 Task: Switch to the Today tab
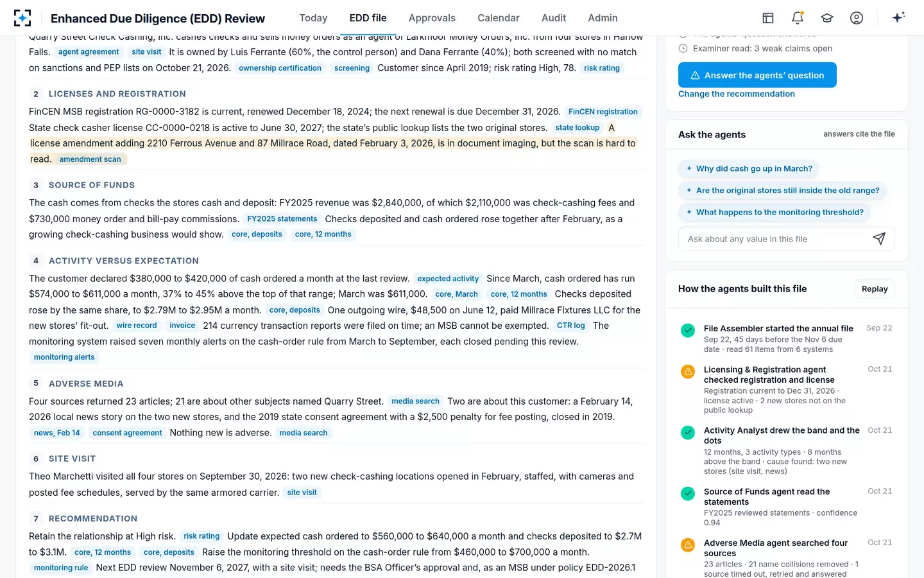coord(313,18)
